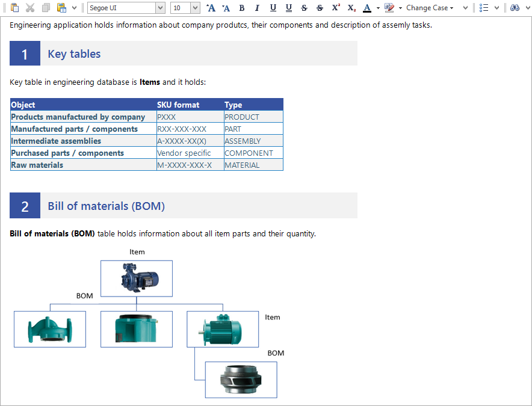Click the Superscript X² icon
532x406 pixels.
(x=336, y=8)
